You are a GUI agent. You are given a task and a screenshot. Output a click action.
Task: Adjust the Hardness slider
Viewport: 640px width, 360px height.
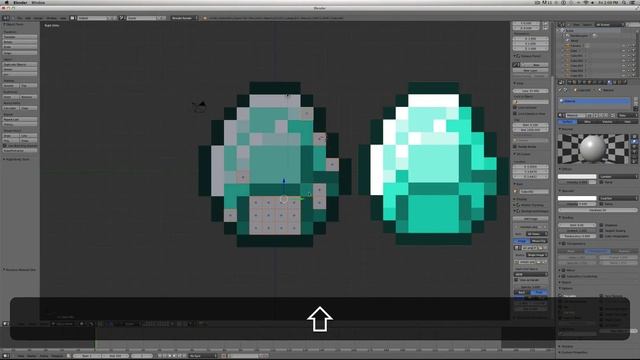coord(598,210)
